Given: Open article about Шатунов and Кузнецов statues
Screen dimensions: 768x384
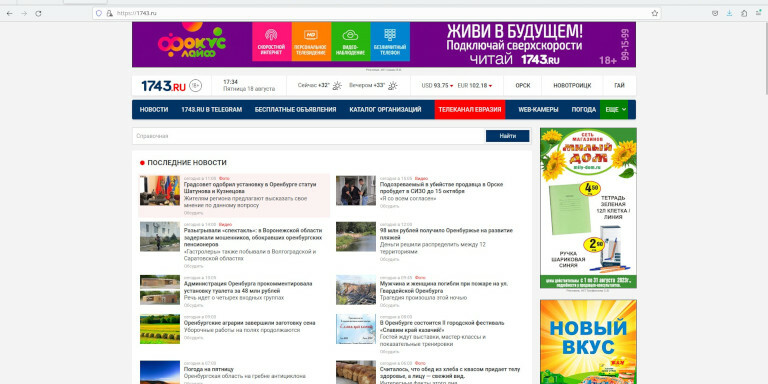Looking at the screenshot, I should pos(250,188).
